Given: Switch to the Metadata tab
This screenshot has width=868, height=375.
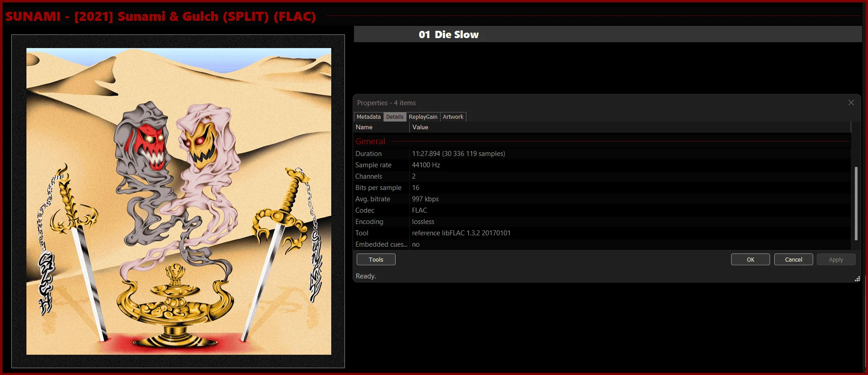Looking at the screenshot, I should 369,117.
